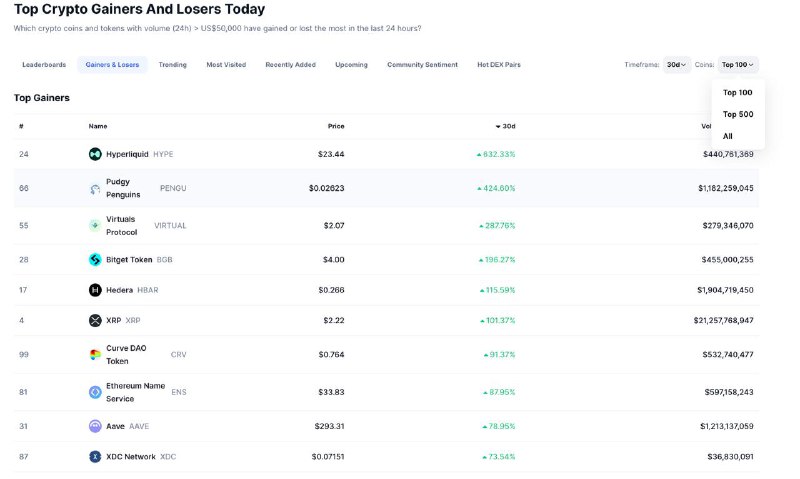Open the Virtuals Protocol coin link
800x479 pixels.
[x=121, y=225]
